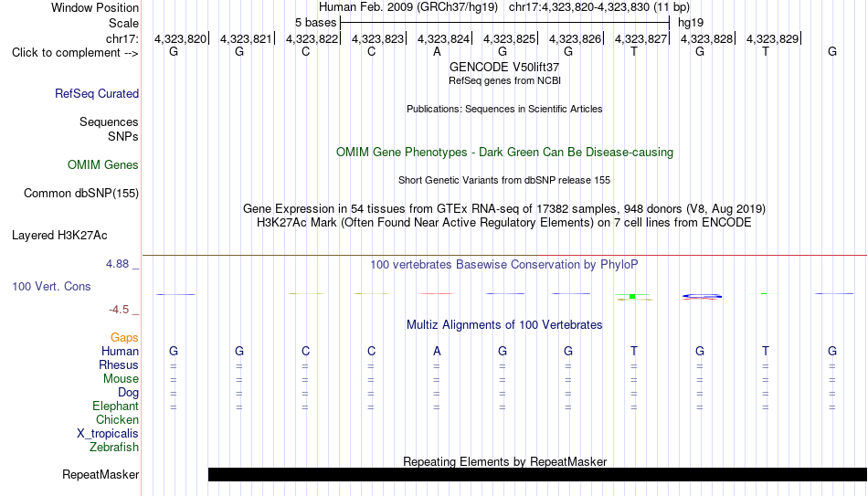This screenshot has height=496, width=868.
Task: Click the Elephant alignment row label
Action: [116, 406]
